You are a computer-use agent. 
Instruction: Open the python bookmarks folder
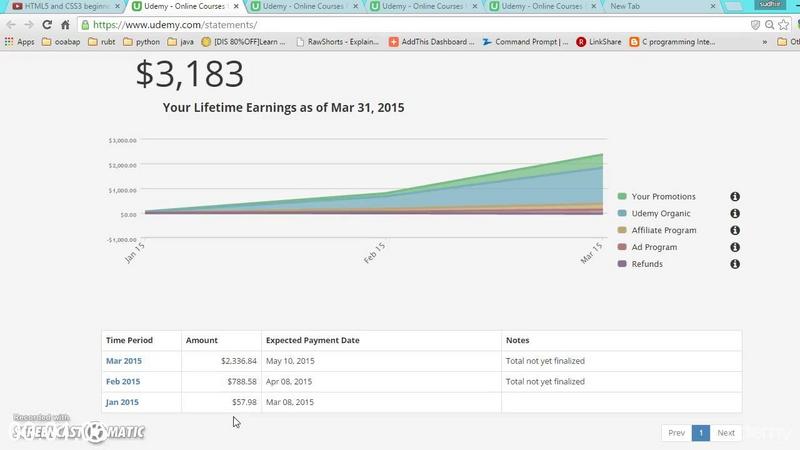[x=141, y=42]
